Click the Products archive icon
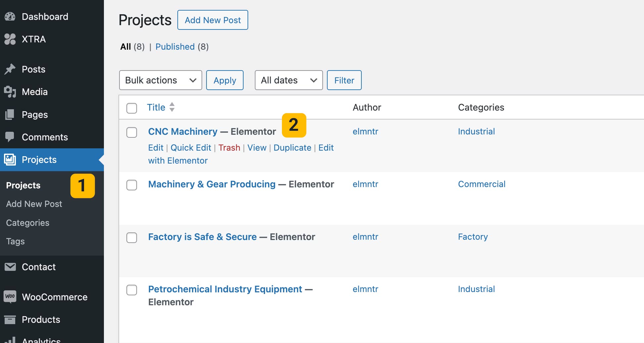The width and height of the screenshot is (644, 343). pyautogui.click(x=10, y=319)
